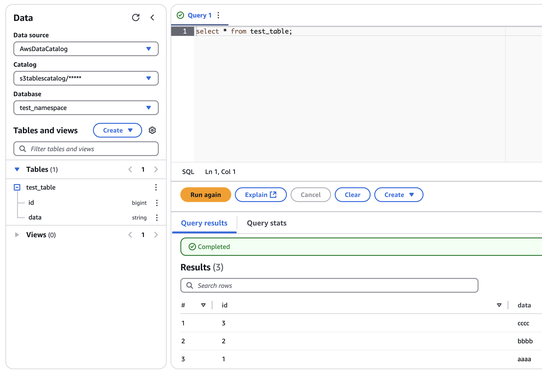
Task: Collapse the Data side panel
Action: (152, 18)
